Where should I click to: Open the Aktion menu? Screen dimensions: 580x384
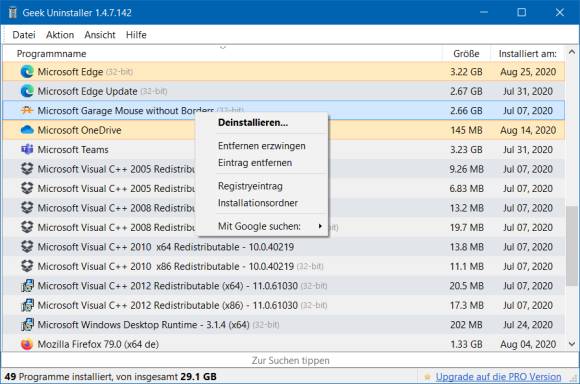tap(60, 35)
